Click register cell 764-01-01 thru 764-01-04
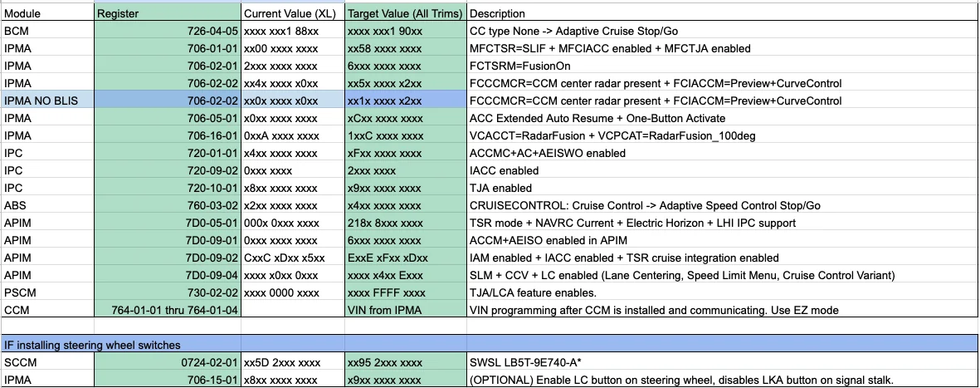Image resolution: width=980 pixels, height=388 pixels. pos(168,311)
